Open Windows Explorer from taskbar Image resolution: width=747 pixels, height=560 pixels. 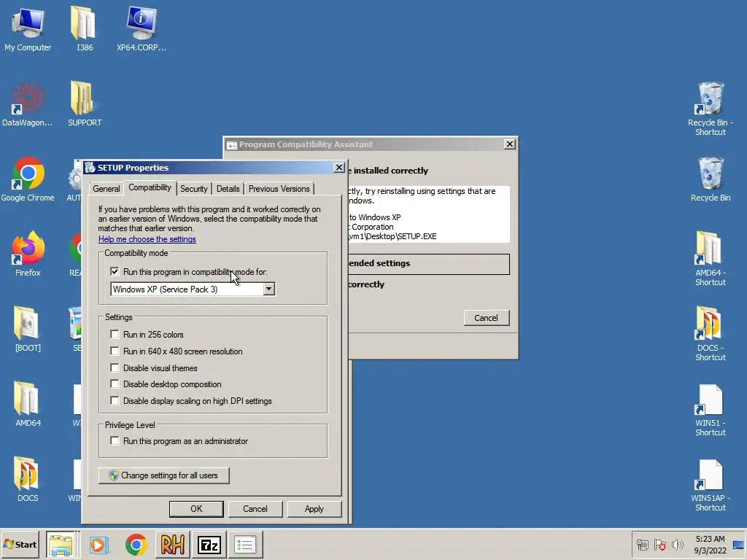pos(61,545)
